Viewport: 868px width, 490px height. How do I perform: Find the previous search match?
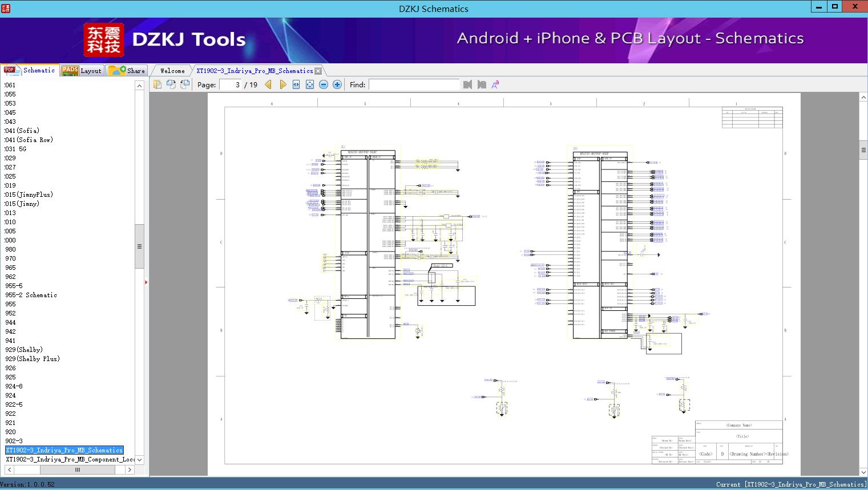[468, 84]
